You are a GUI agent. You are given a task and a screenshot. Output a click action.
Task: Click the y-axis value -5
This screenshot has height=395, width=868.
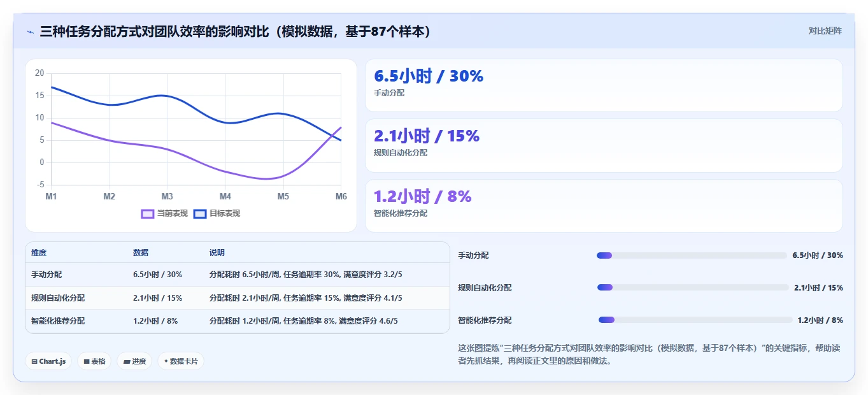(40, 185)
